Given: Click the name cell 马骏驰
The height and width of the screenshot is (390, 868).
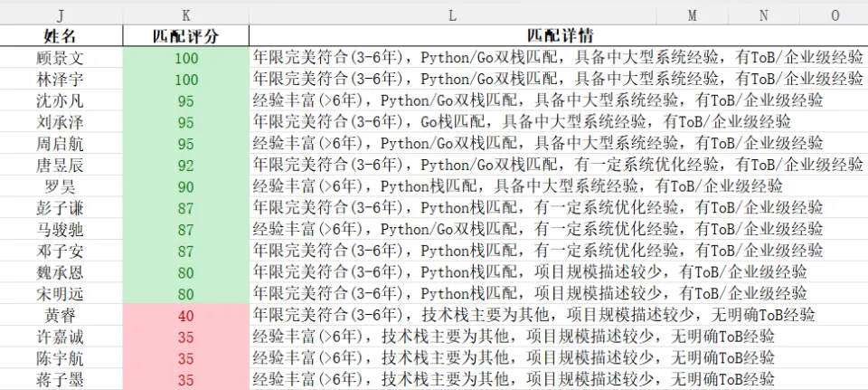Looking at the screenshot, I should click(61, 229).
